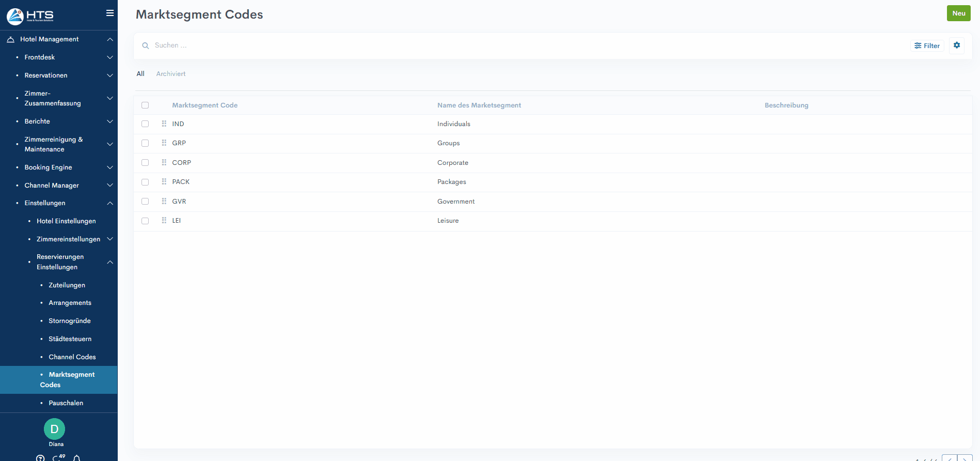
Task: Click the hamburger menu icon in sidebar header
Action: [109, 13]
